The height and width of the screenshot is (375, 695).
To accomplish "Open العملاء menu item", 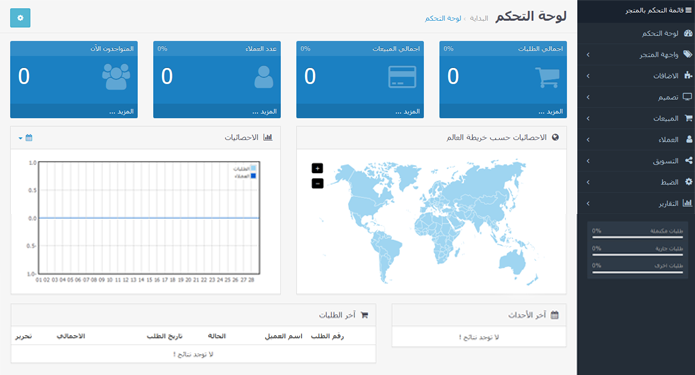I will pos(636,140).
